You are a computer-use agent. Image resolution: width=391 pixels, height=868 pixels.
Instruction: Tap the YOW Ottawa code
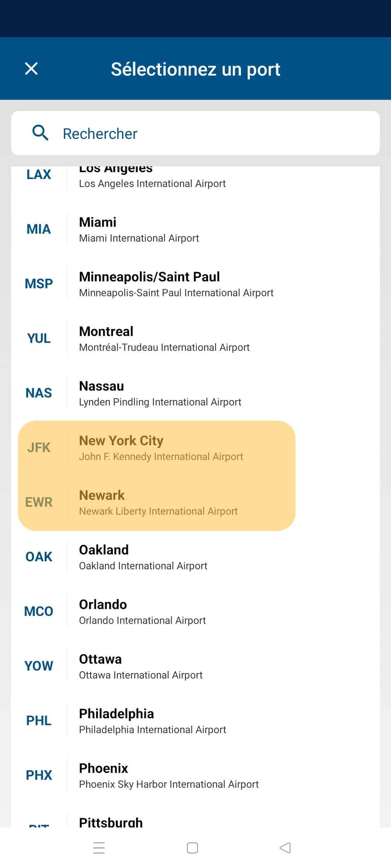[x=39, y=666]
